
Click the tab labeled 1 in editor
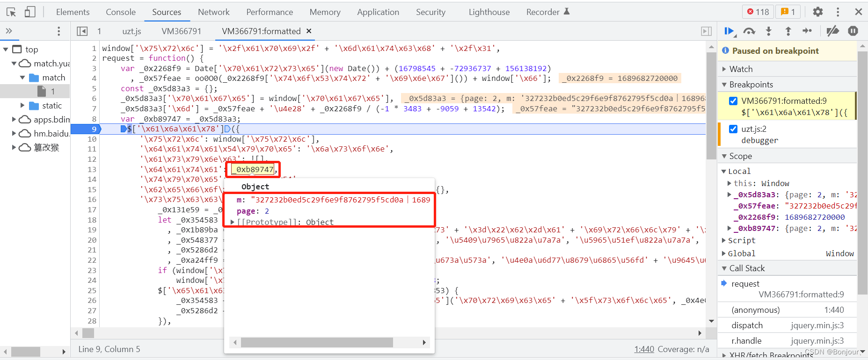tap(99, 31)
